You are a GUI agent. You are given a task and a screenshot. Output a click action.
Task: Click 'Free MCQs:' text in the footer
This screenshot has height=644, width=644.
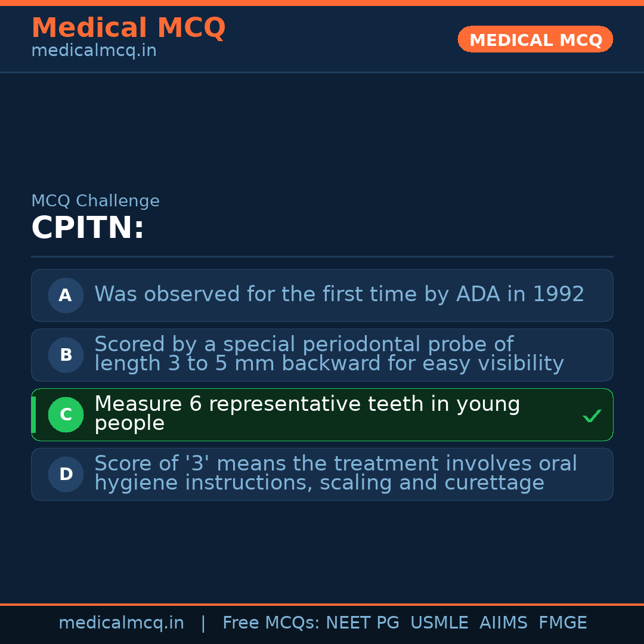(x=271, y=623)
